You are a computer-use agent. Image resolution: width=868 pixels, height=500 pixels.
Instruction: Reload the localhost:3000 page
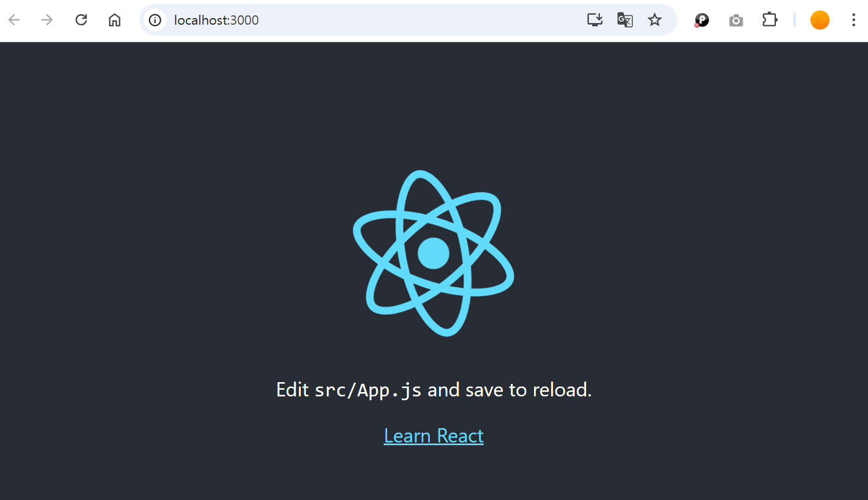point(81,20)
